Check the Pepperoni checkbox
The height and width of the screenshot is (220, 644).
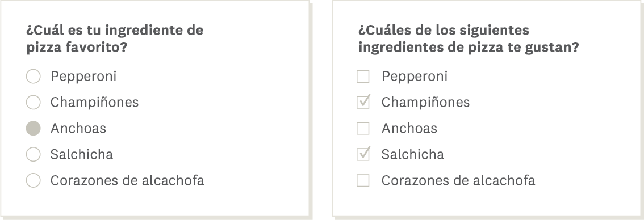[x=363, y=77]
